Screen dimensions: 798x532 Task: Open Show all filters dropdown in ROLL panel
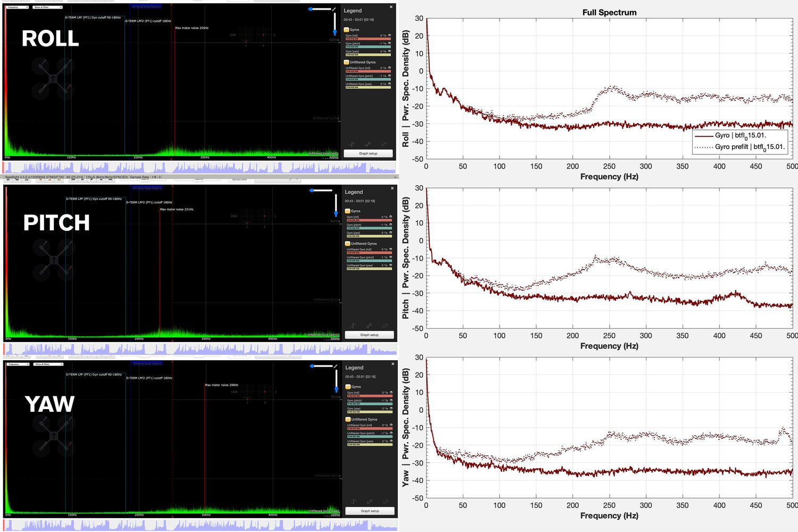coord(47,7)
